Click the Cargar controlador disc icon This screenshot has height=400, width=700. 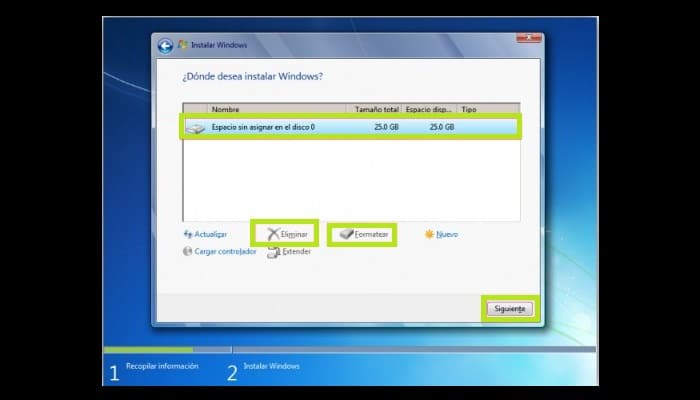coord(188,251)
